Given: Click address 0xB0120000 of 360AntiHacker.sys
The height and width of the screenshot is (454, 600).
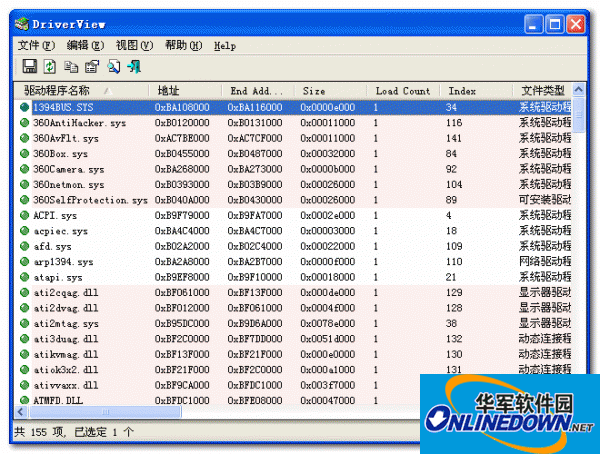Looking at the screenshot, I should [x=182, y=123].
